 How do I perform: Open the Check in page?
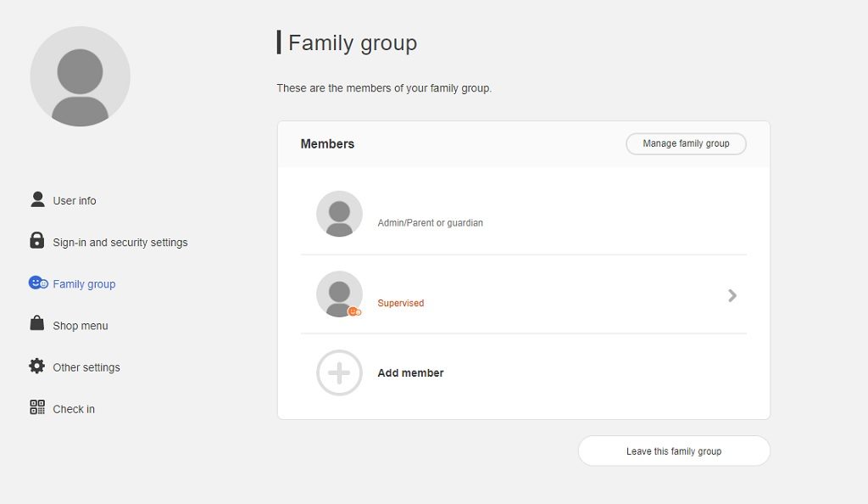pos(74,409)
